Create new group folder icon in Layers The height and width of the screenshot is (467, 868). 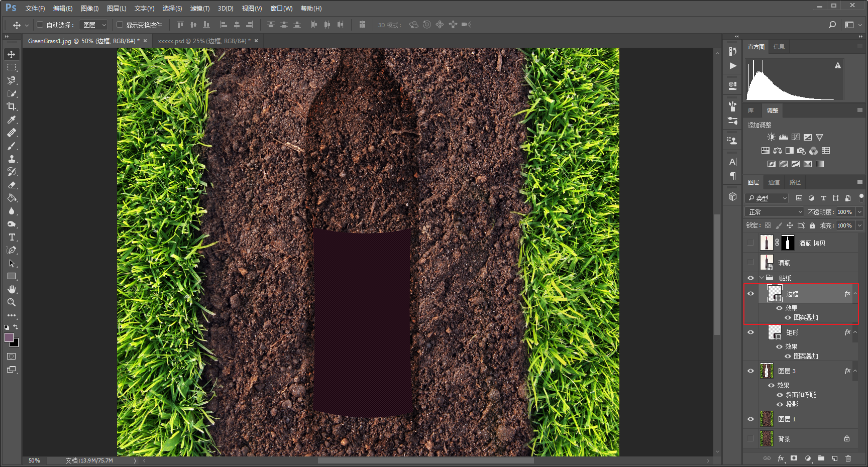[x=821, y=458]
